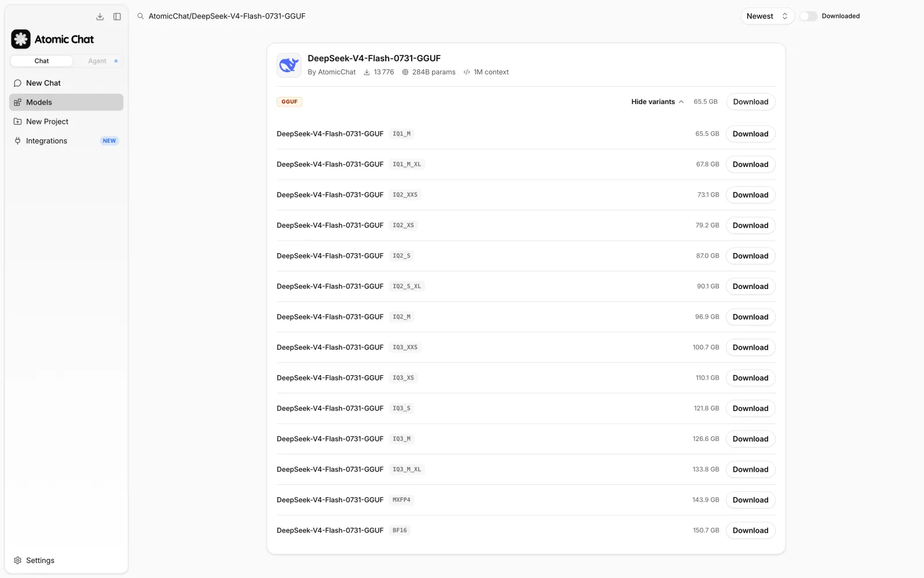This screenshot has height=578, width=924.
Task: Open the downloads icon in sidebar header
Action: [x=100, y=17]
